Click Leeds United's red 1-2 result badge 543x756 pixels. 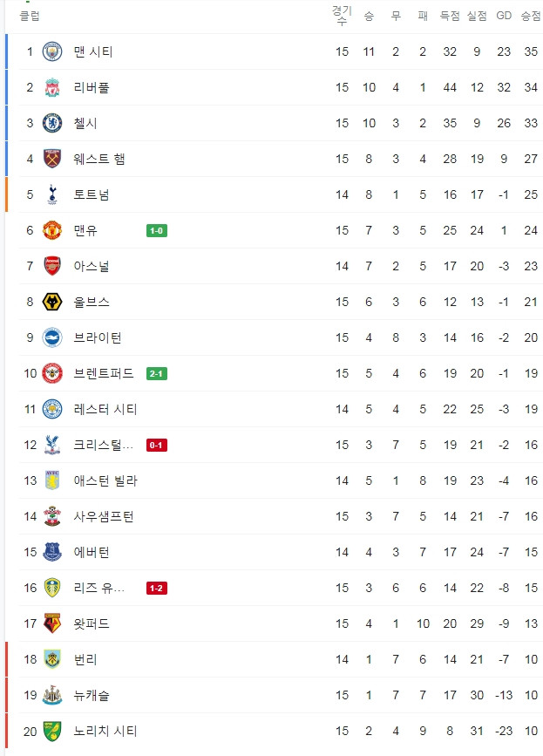(157, 589)
